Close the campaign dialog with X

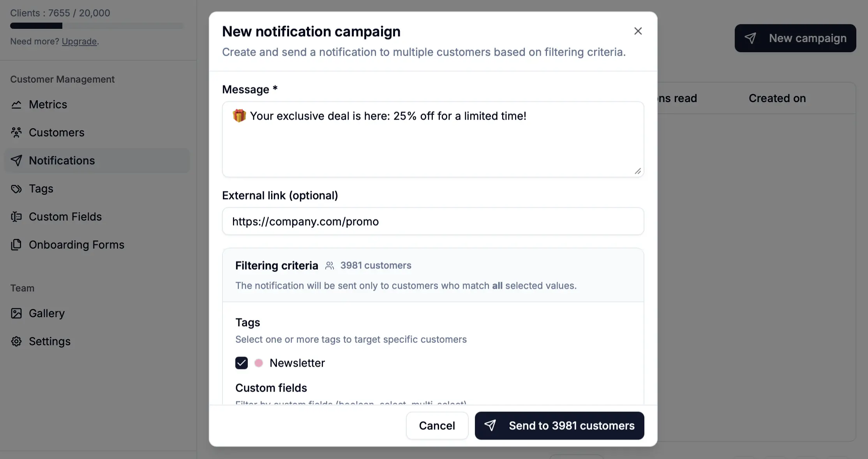click(x=638, y=31)
